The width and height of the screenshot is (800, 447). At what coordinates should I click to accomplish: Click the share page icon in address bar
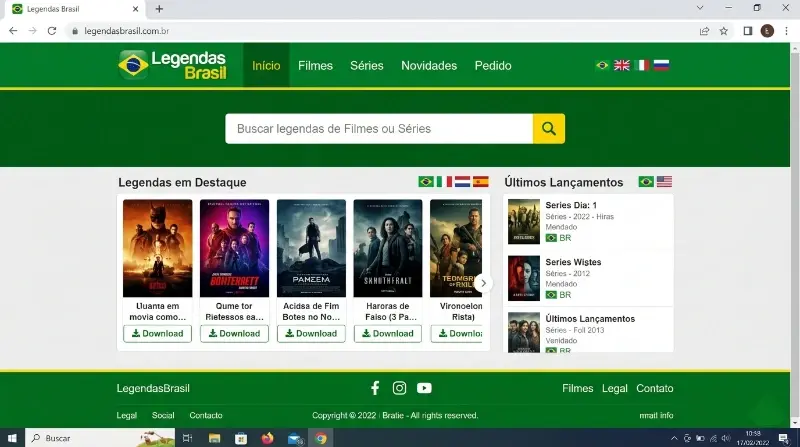pos(705,31)
